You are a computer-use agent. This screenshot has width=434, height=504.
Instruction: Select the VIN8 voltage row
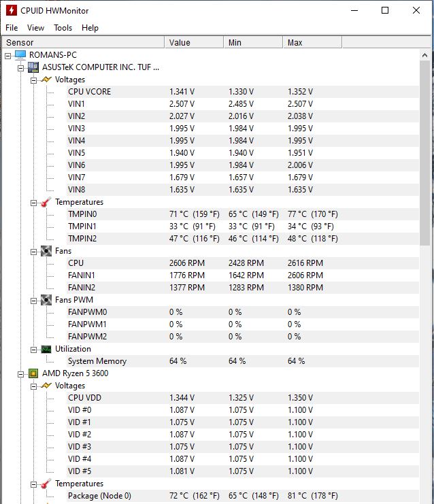point(243,190)
